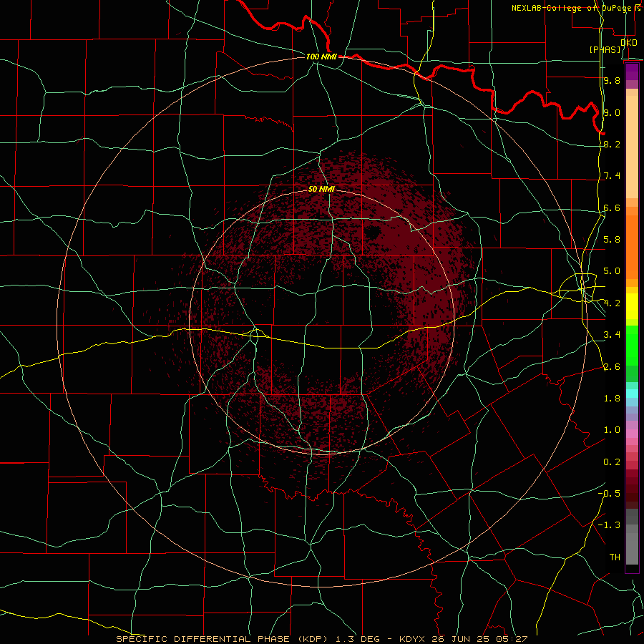Click the 7.4 value on color scale
The width and height of the screenshot is (644, 644).
(612, 176)
